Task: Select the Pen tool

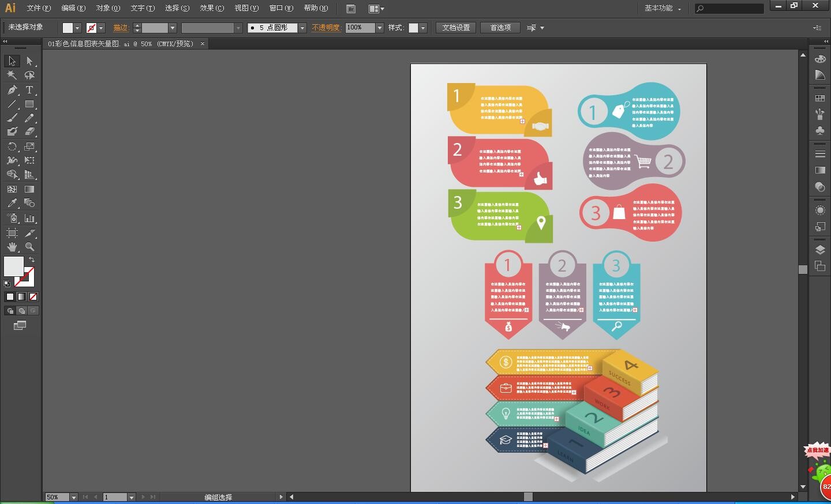Action: click(x=12, y=90)
